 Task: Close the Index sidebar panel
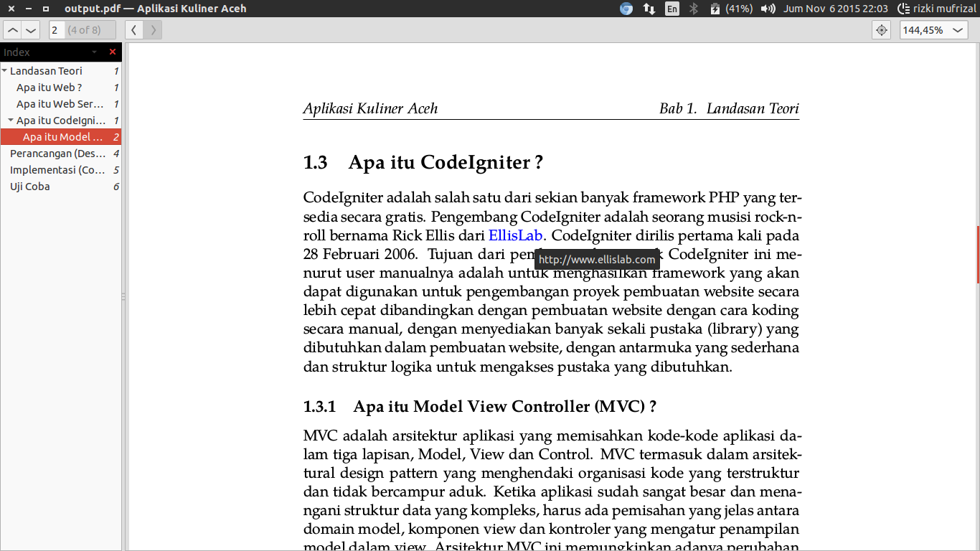tap(113, 52)
